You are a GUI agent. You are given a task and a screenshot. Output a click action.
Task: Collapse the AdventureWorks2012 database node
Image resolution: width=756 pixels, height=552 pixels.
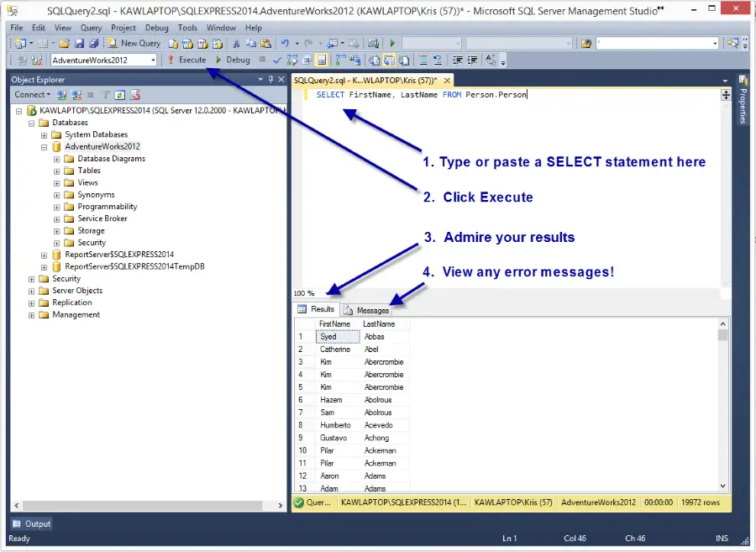[x=45, y=146]
